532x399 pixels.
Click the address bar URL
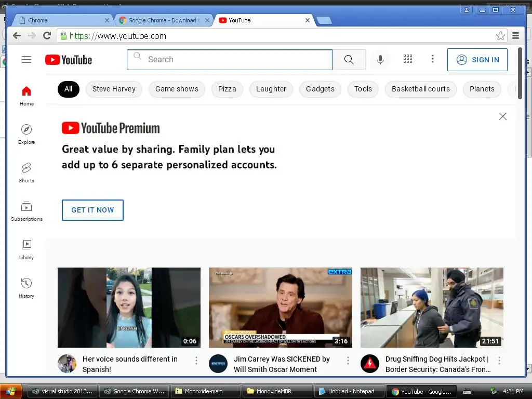point(117,36)
